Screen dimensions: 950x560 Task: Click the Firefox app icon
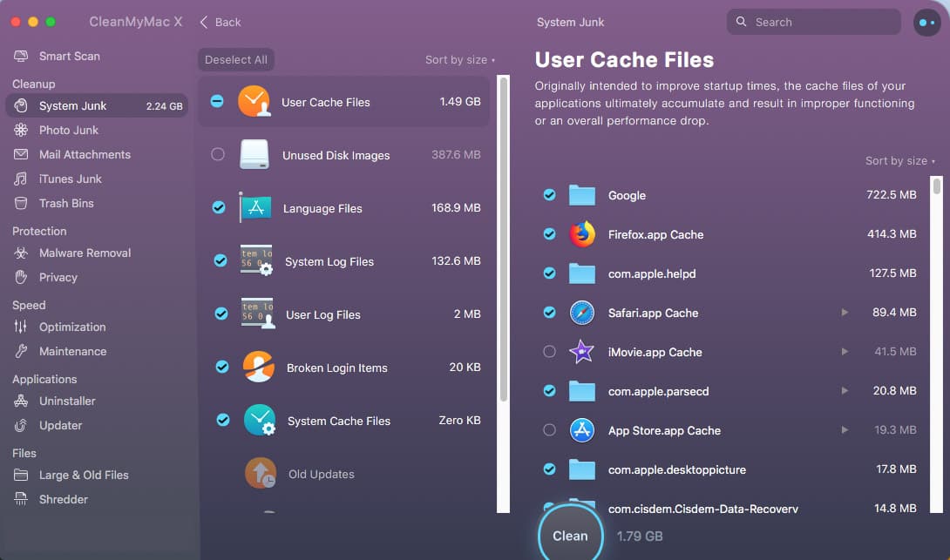click(582, 234)
